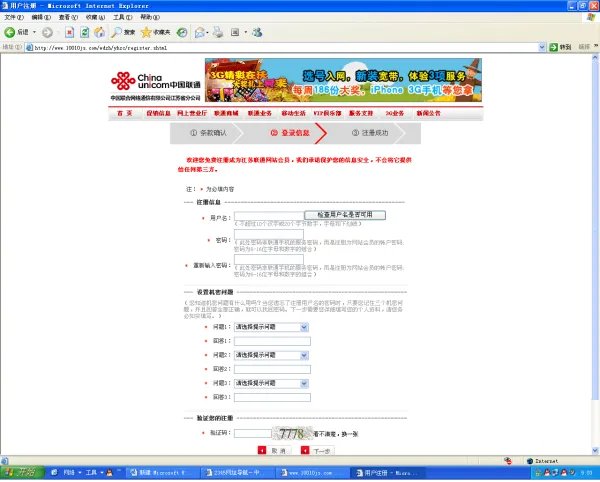Open dropdown arrow next to Back button
This screenshot has height=482, width=600.
34,33
